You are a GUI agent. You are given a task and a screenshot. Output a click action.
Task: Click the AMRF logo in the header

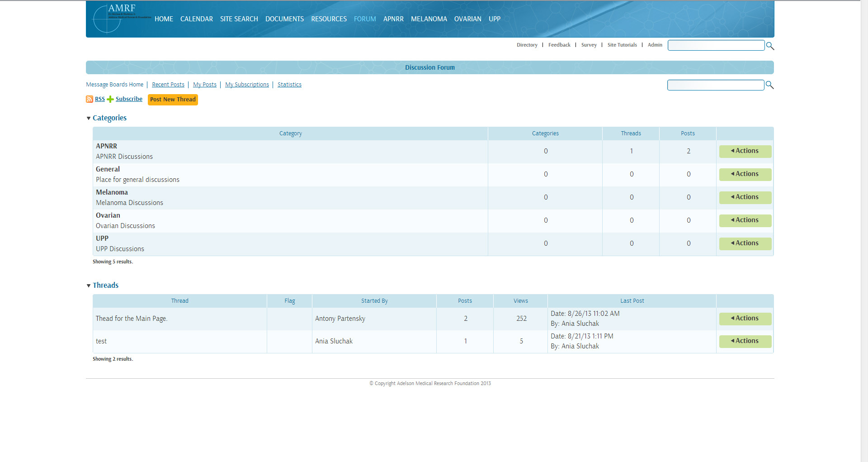point(121,18)
